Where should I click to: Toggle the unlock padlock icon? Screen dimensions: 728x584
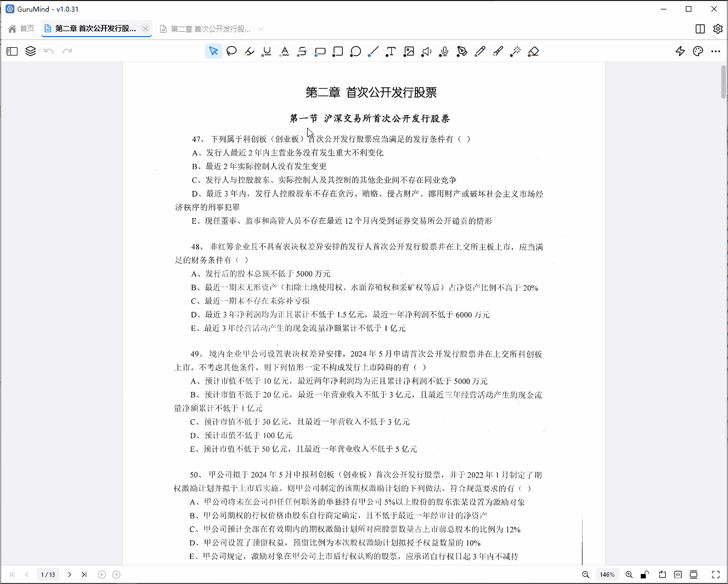pyautogui.click(x=645, y=575)
